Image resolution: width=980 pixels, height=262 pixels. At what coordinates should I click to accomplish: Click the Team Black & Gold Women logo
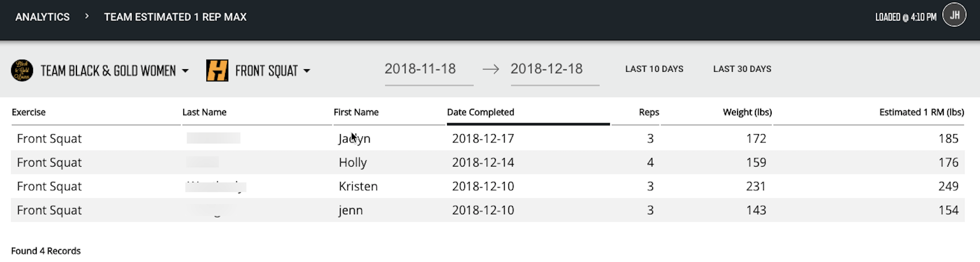point(22,70)
